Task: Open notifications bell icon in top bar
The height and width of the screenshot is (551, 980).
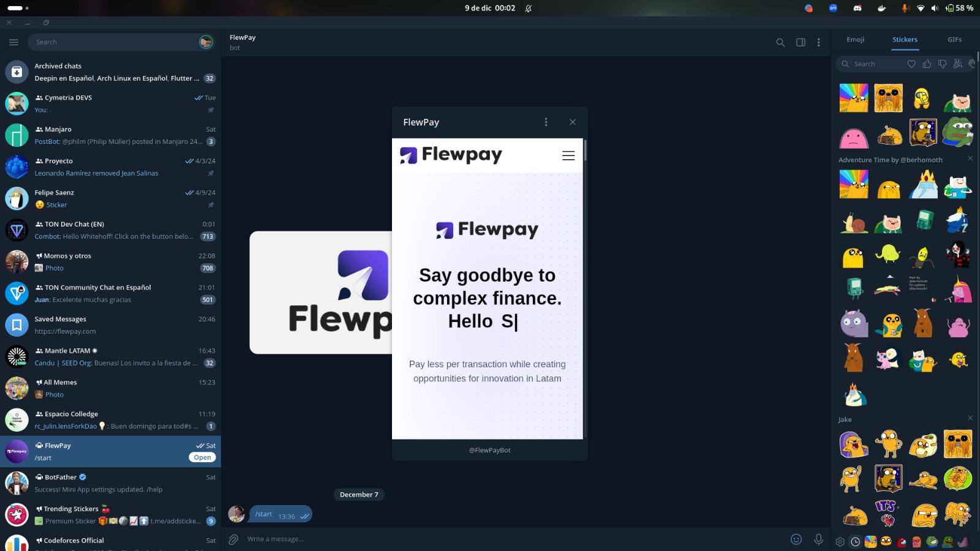Action: click(528, 8)
